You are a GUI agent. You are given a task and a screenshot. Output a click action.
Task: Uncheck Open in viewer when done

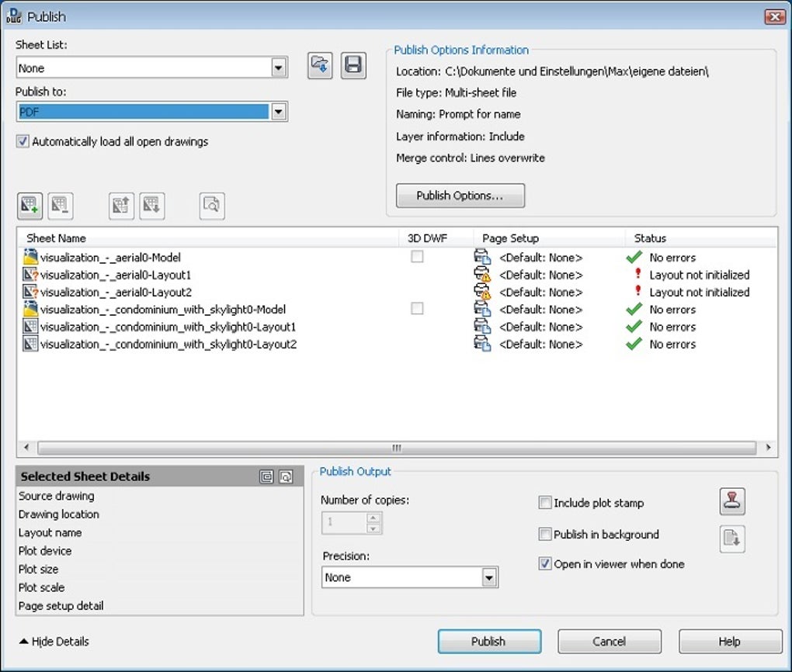pos(545,564)
